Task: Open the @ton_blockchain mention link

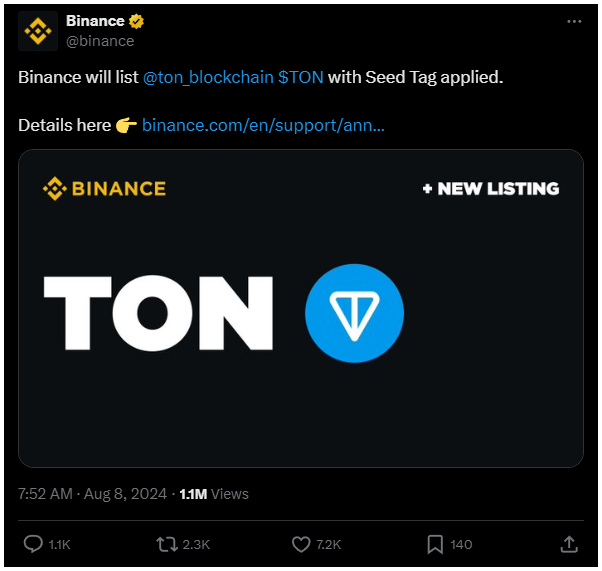Action: click(x=208, y=77)
